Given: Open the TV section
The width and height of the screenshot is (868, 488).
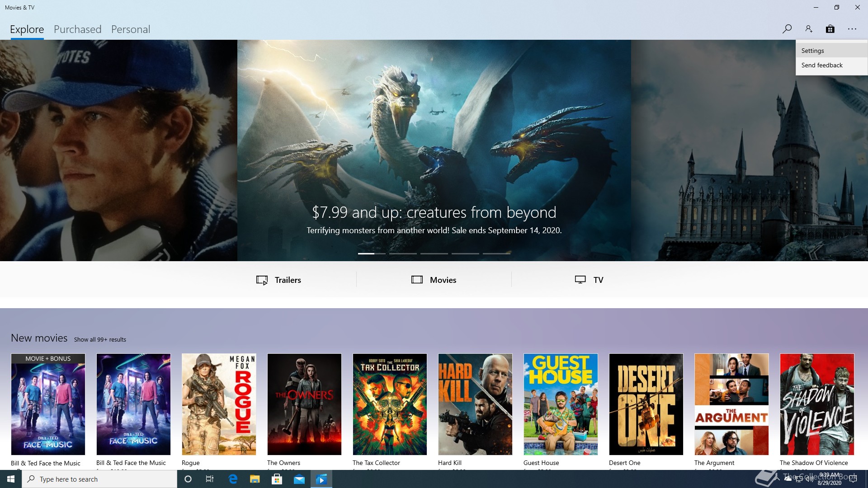Looking at the screenshot, I should click(x=589, y=280).
